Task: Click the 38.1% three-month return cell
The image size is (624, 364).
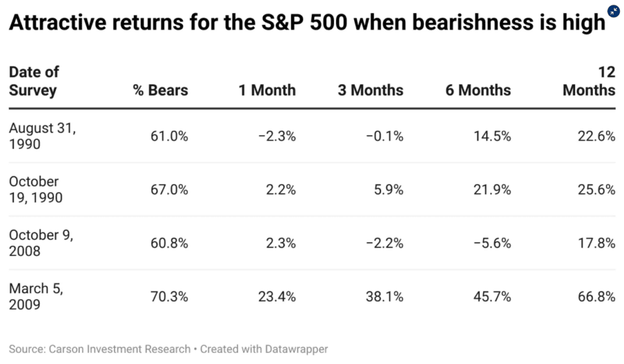Action: coord(385,297)
